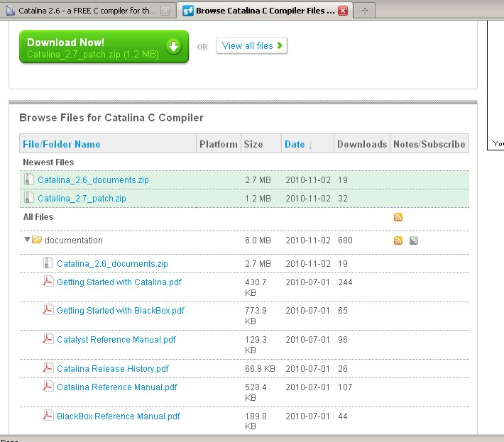Screen dimensions: 504x442
Task: Switch to the Catalina 2.6 free C compiler tab
Action: pos(87,11)
